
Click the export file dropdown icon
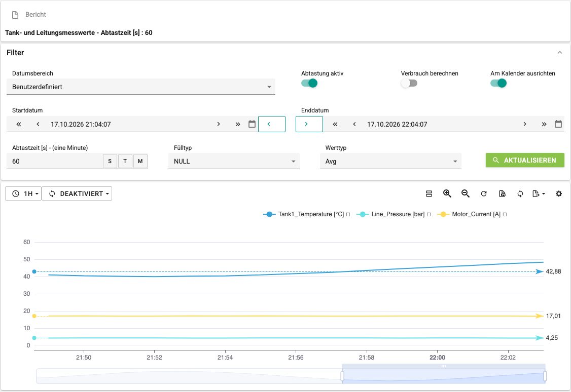click(539, 194)
